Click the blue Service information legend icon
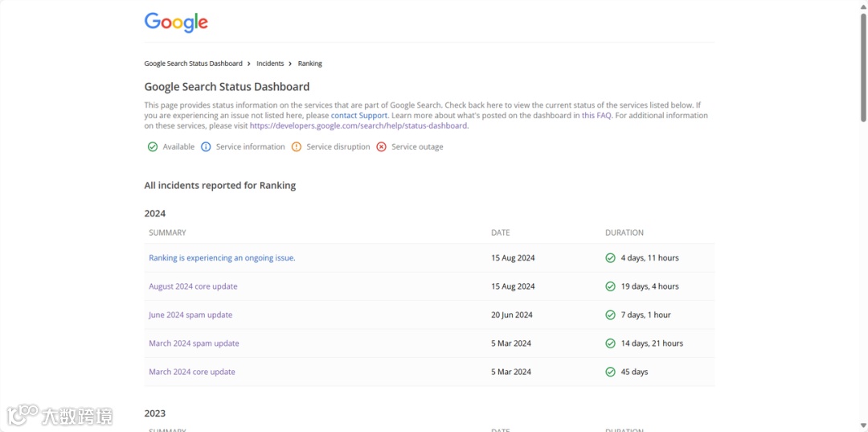The image size is (868, 432). point(206,147)
